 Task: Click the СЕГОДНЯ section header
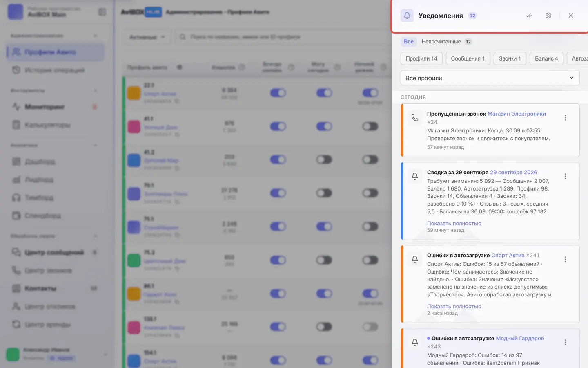pos(413,97)
